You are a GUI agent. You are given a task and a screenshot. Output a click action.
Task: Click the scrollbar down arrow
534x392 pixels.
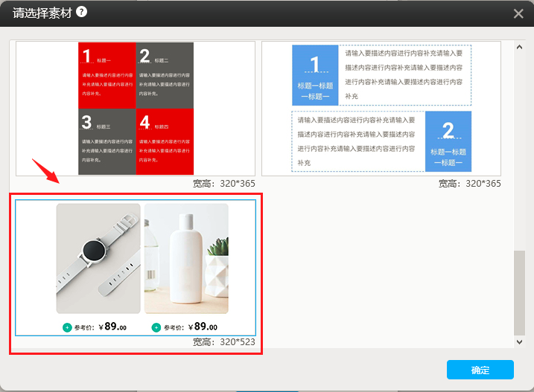(x=519, y=341)
